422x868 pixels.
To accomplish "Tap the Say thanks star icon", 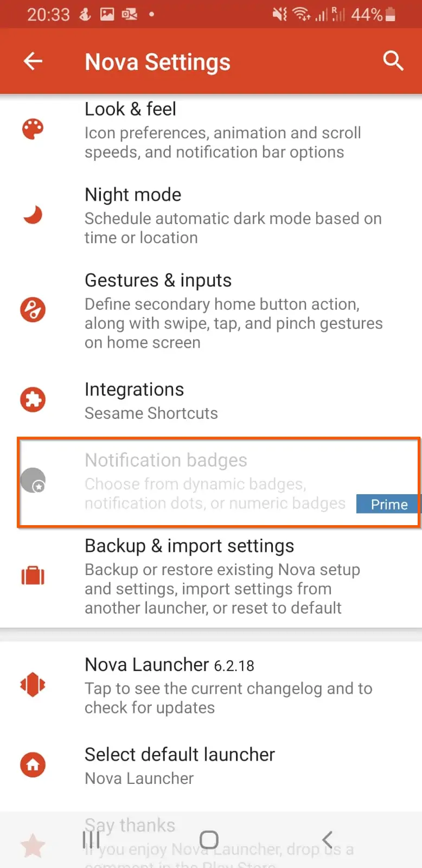I will [33, 846].
